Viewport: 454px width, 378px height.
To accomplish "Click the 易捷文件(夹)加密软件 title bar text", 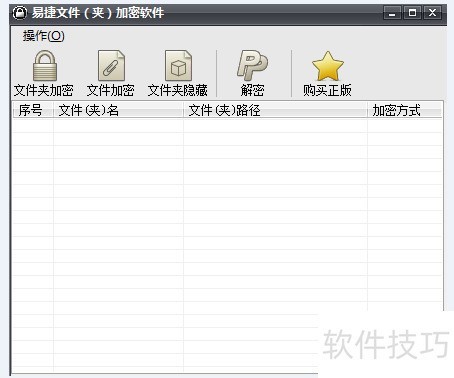I will point(98,13).
